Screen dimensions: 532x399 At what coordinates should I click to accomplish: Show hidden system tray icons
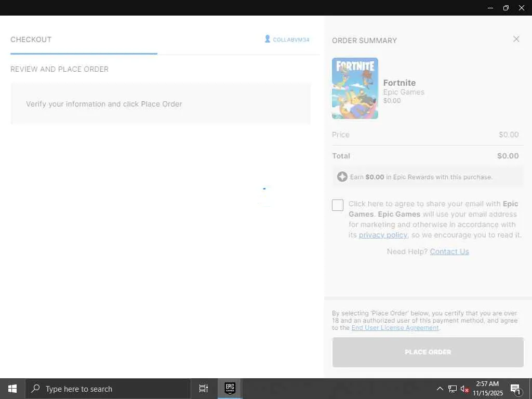pos(440,389)
